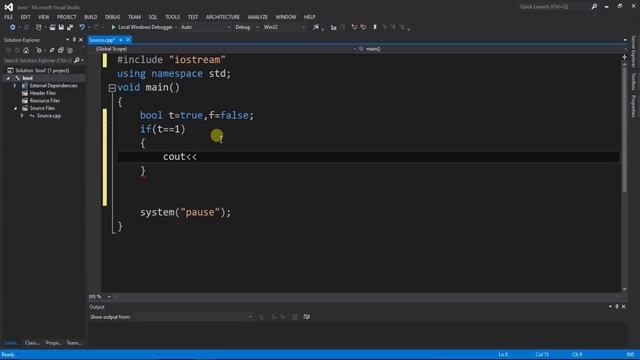Image resolution: width=640 pixels, height=360 pixels.
Task: Start Local Windows Debugger
Action: click(x=142, y=27)
